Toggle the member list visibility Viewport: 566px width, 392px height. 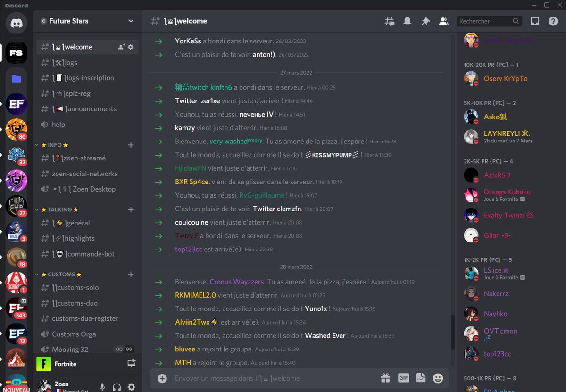pos(443,21)
